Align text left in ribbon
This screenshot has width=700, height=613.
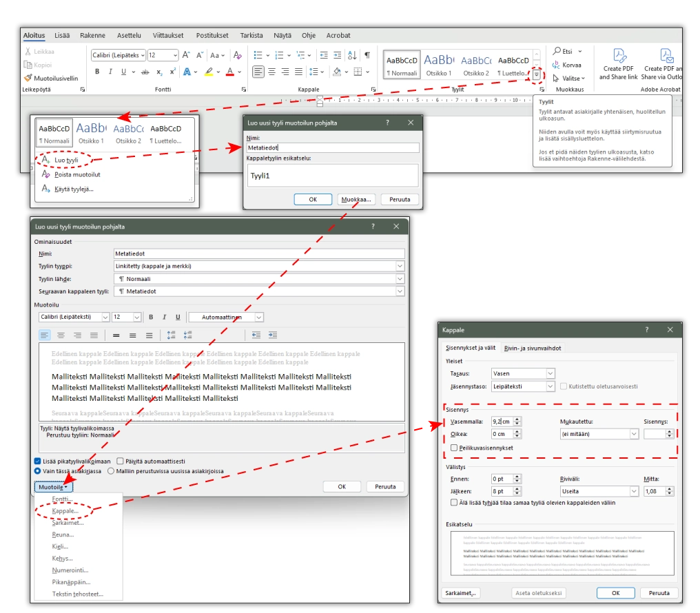pyautogui.click(x=258, y=72)
